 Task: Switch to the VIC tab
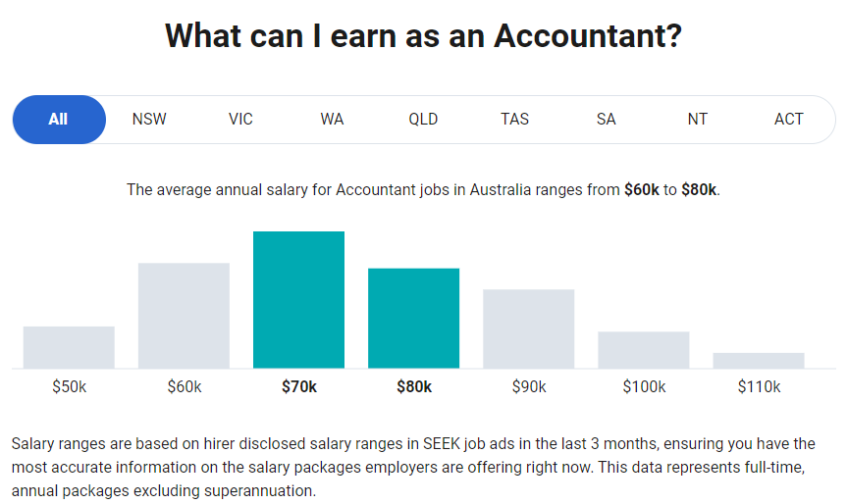240,120
